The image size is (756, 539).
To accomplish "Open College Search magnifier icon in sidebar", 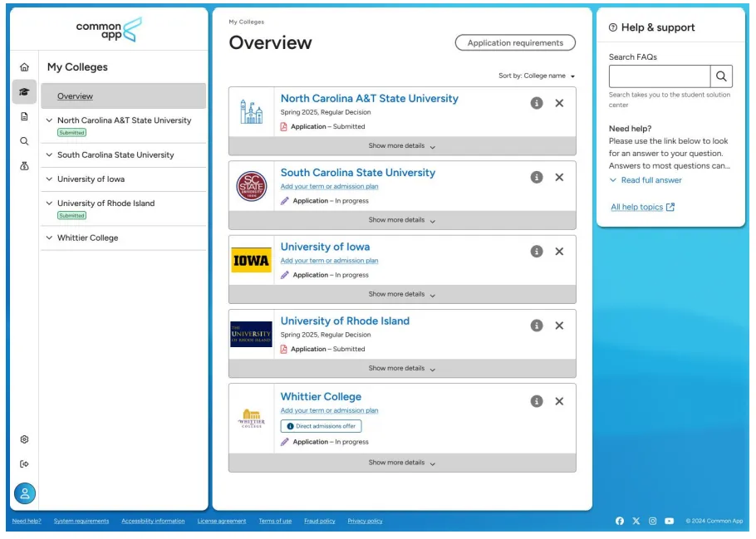I will [25, 141].
